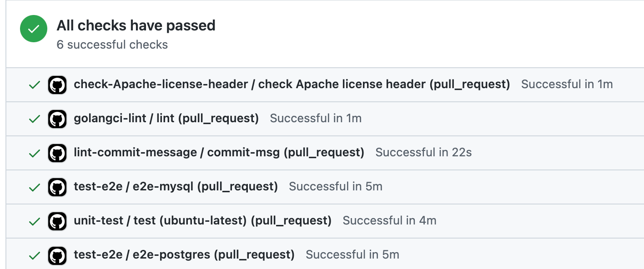This screenshot has width=644, height=269.
Task: Click "All checks have passed" heading
Action: pos(136,25)
